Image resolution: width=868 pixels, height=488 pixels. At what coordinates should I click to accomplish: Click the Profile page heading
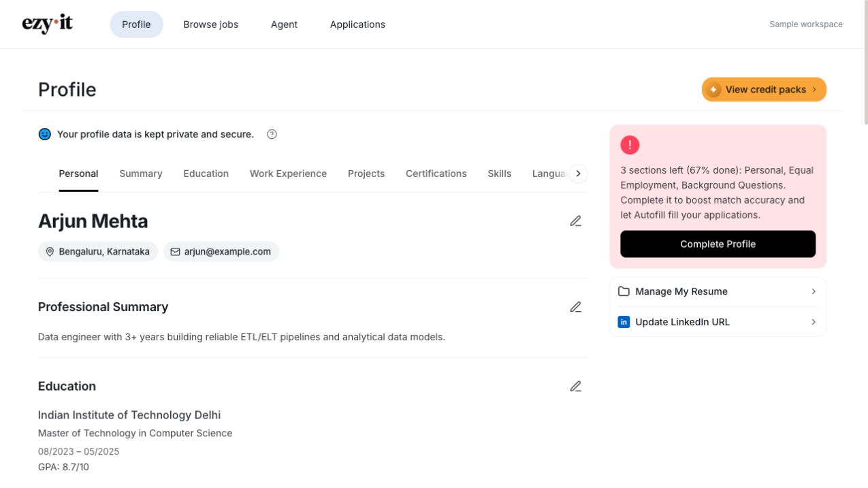[67, 90]
